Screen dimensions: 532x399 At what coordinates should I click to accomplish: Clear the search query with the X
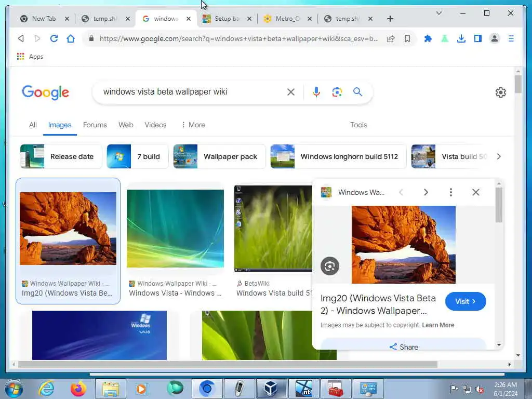[x=291, y=92]
